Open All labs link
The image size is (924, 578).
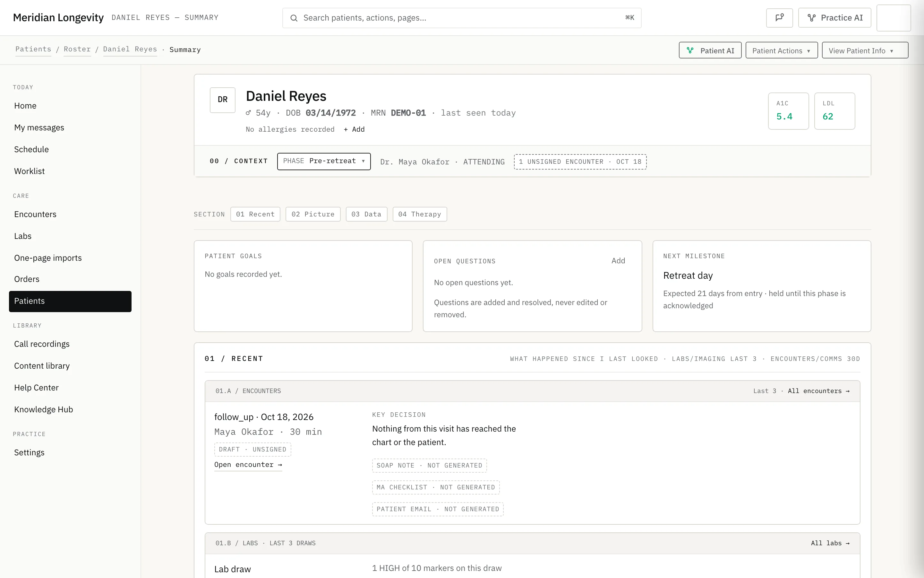point(830,543)
